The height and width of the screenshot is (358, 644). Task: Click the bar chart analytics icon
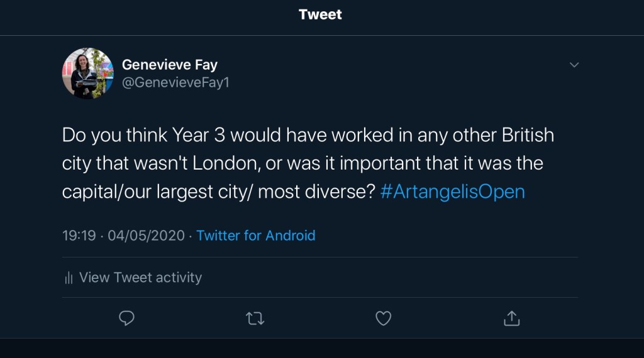point(69,278)
